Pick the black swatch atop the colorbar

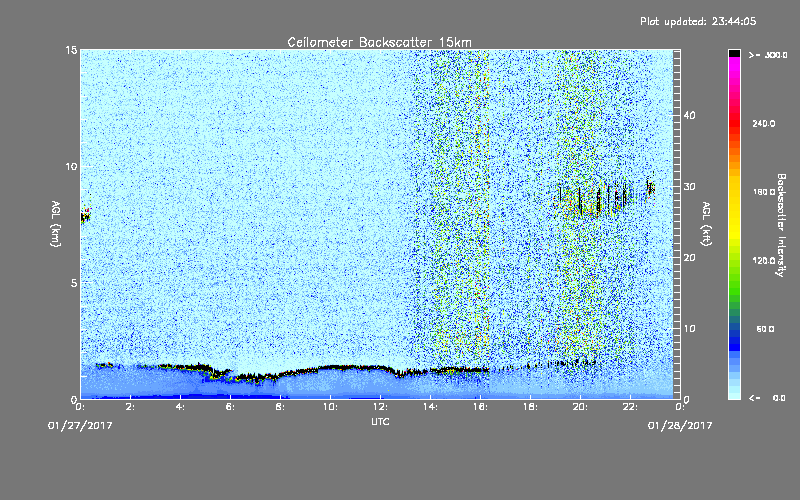(x=734, y=53)
